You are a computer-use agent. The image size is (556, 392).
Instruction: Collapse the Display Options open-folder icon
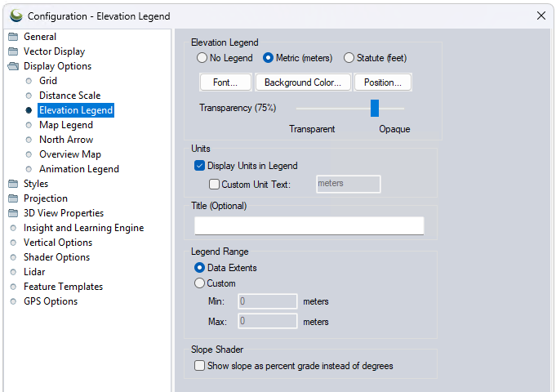[13, 66]
